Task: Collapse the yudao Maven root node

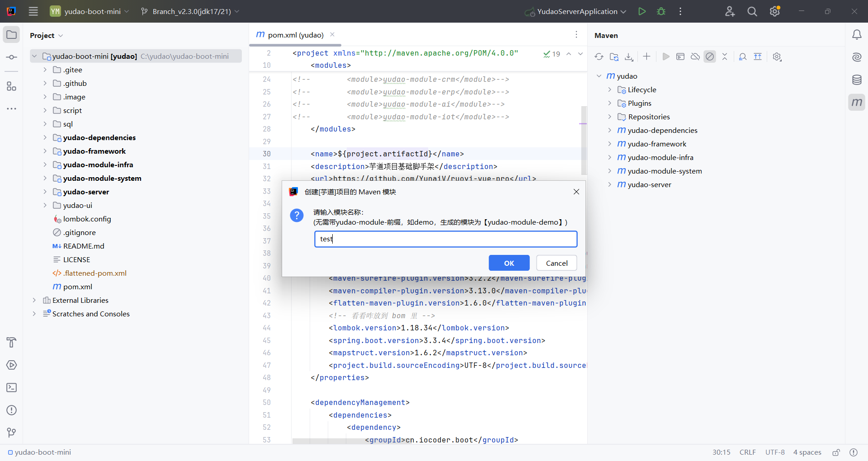Action: (x=599, y=76)
